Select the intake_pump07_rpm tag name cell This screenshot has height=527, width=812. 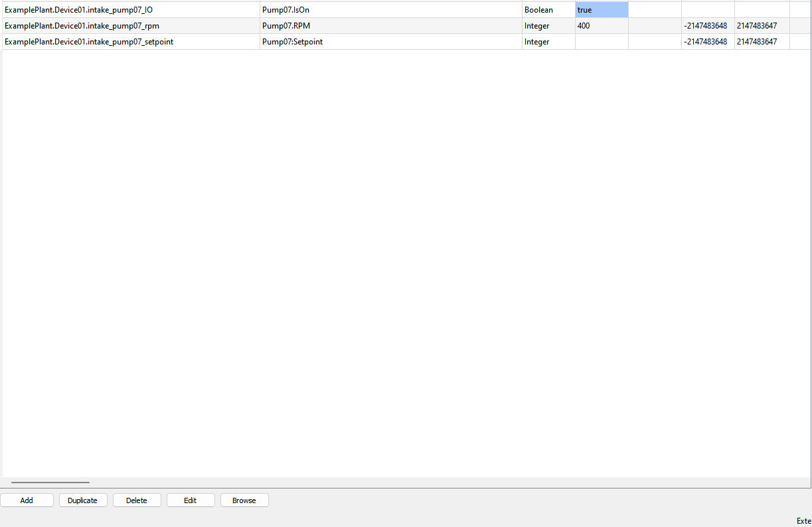(x=131, y=26)
